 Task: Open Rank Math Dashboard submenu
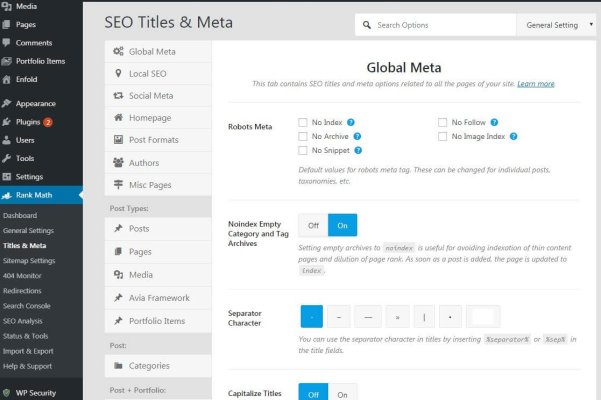click(20, 215)
